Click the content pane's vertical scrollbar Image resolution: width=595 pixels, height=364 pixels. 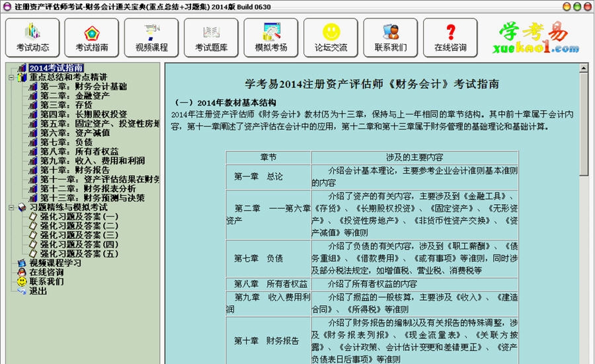click(x=583, y=198)
